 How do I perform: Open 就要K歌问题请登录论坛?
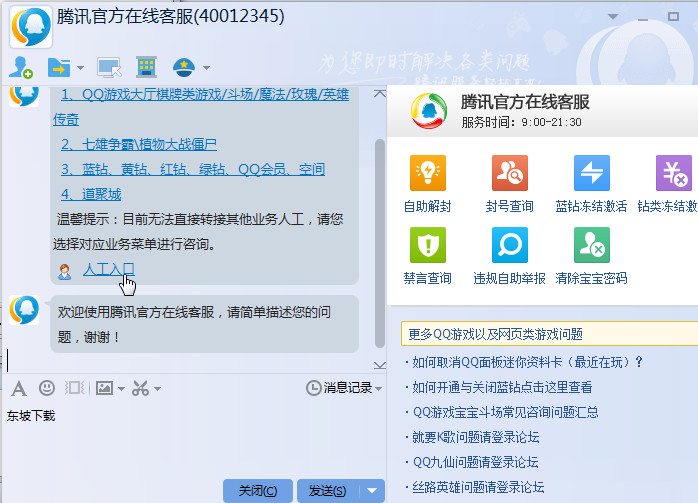coord(475,437)
